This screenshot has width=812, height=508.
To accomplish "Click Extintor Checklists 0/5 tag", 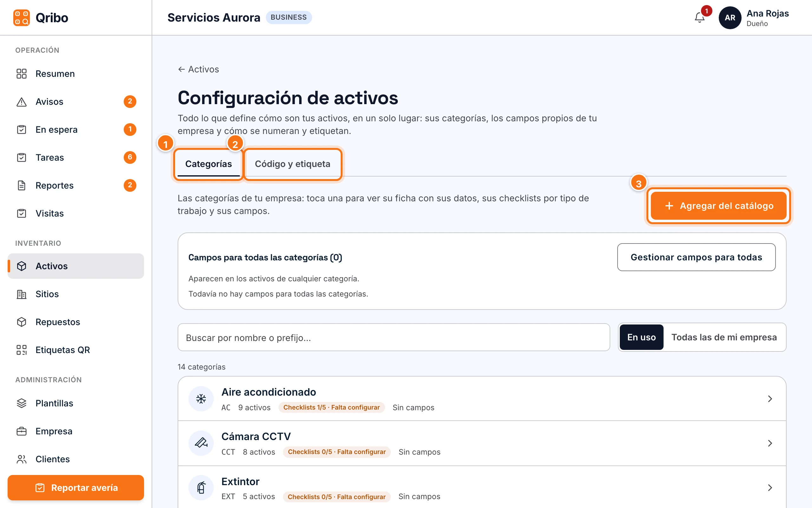I will (337, 497).
